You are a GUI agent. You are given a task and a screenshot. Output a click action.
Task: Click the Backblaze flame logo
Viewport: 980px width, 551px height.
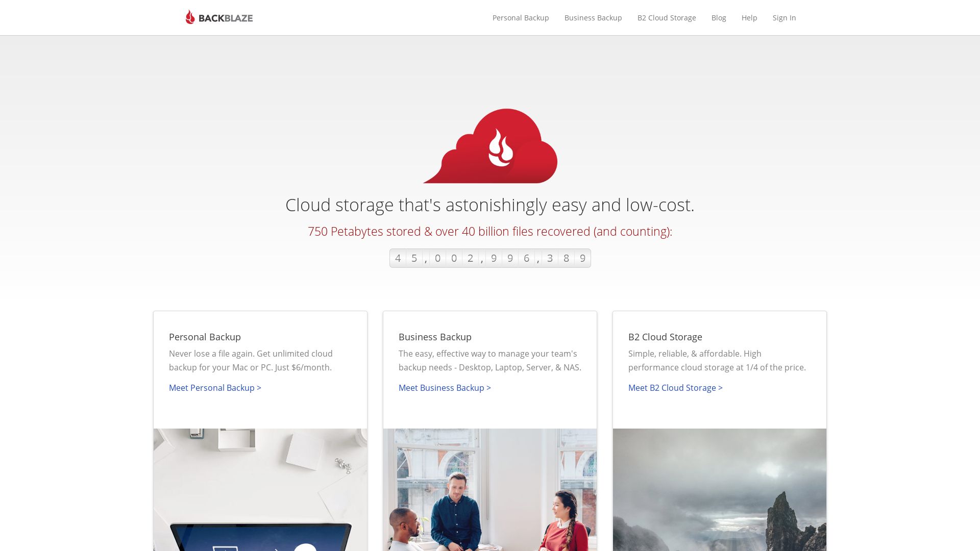[x=190, y=17]
